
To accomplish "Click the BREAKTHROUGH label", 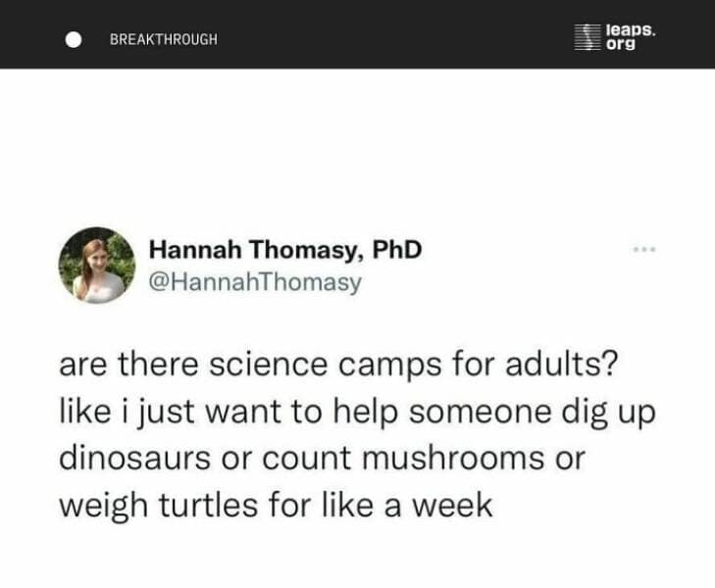I will tap(164, 39).
